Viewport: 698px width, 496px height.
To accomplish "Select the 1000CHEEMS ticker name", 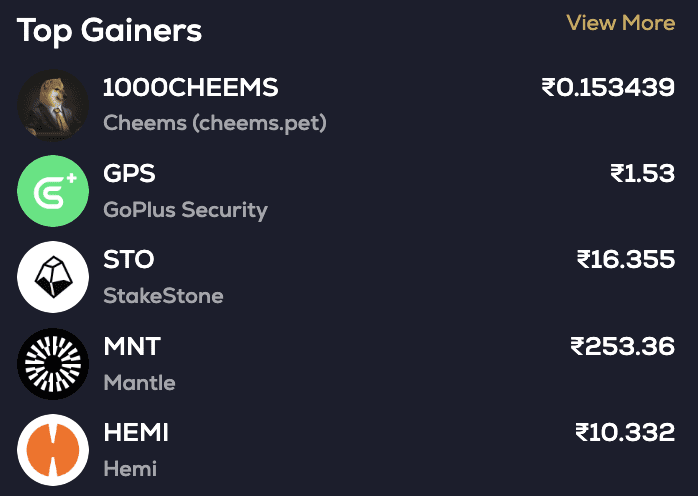I will pos(191,88).
